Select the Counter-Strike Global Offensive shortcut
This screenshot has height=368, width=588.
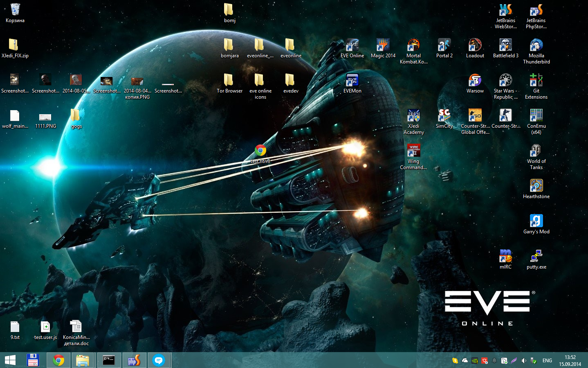click(x=475, y=122)
